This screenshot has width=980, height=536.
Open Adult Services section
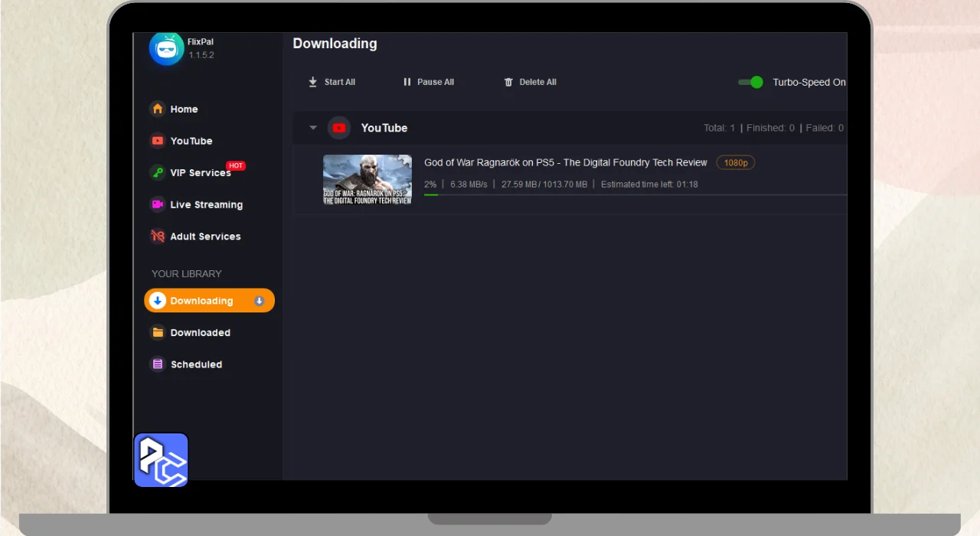[205, 237]
